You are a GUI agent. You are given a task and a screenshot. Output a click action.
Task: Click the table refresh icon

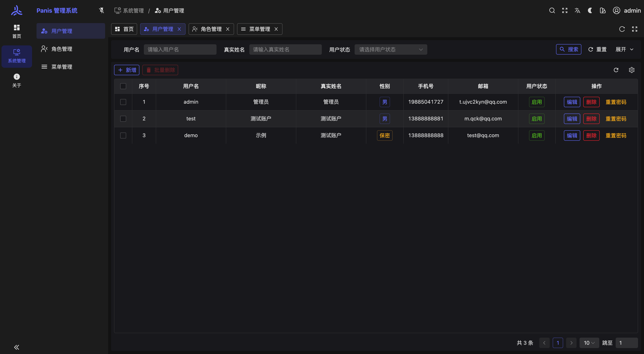[x=616, y=70]
